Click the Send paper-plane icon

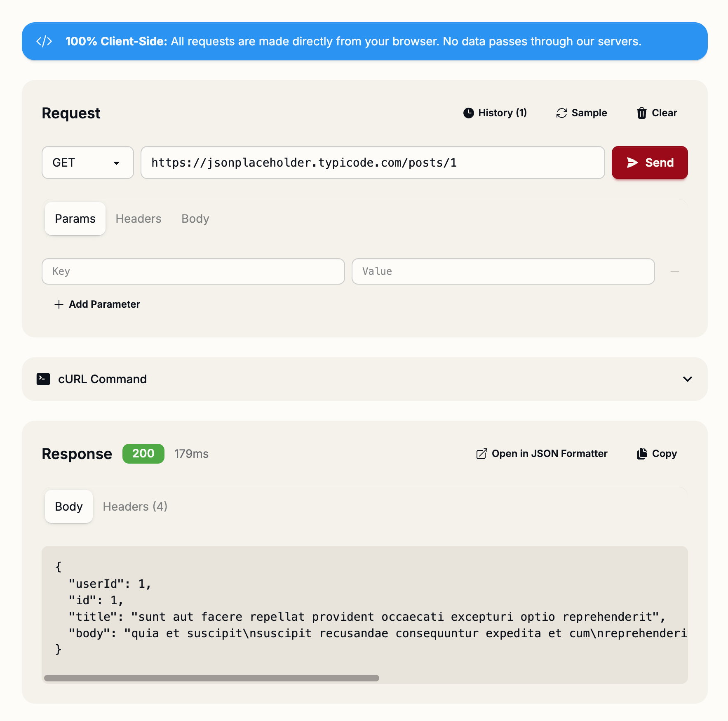point(632,163)
